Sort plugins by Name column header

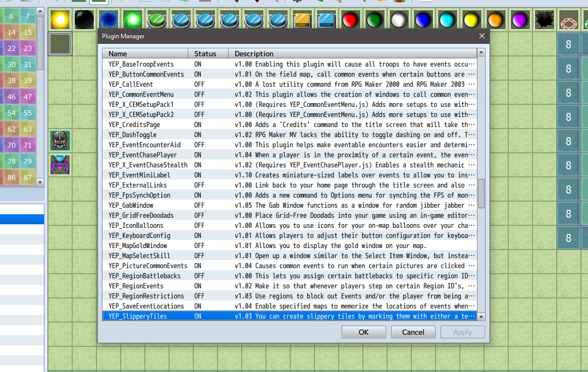point(145,53)
